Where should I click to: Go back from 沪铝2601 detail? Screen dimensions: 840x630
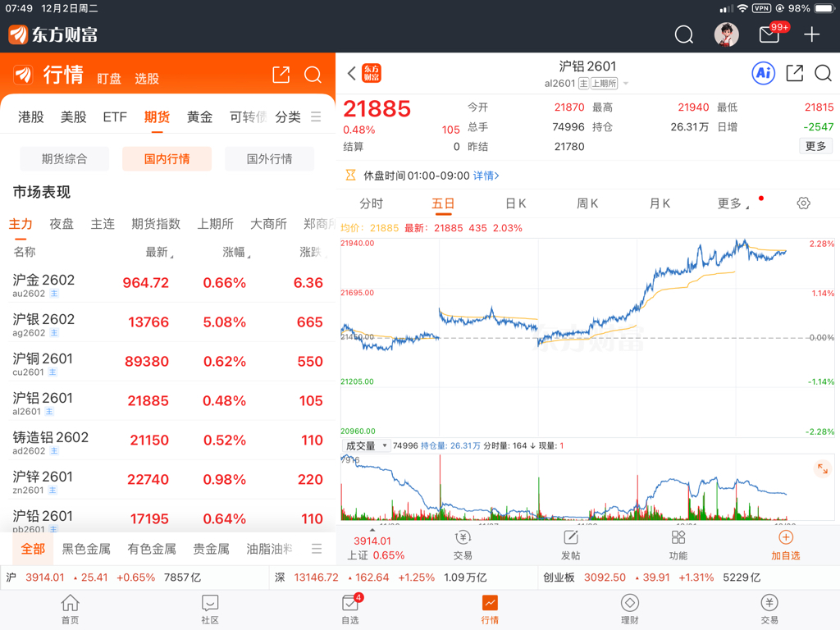coord(351,73)
